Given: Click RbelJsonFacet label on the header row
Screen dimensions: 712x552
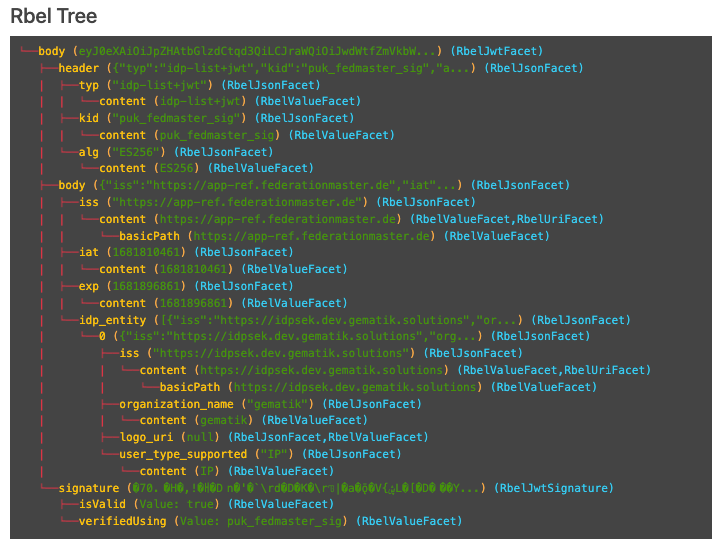Looking at the screenshot, I should point(534,68).
